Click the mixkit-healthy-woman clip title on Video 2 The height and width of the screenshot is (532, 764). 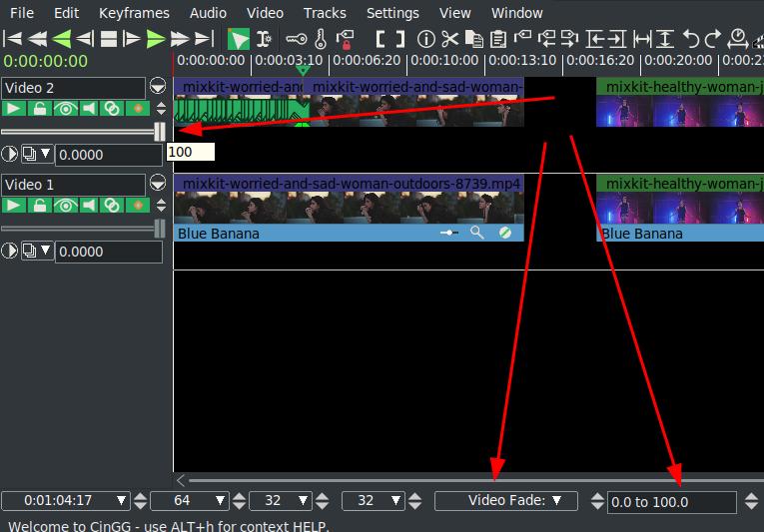coord(679,88)
